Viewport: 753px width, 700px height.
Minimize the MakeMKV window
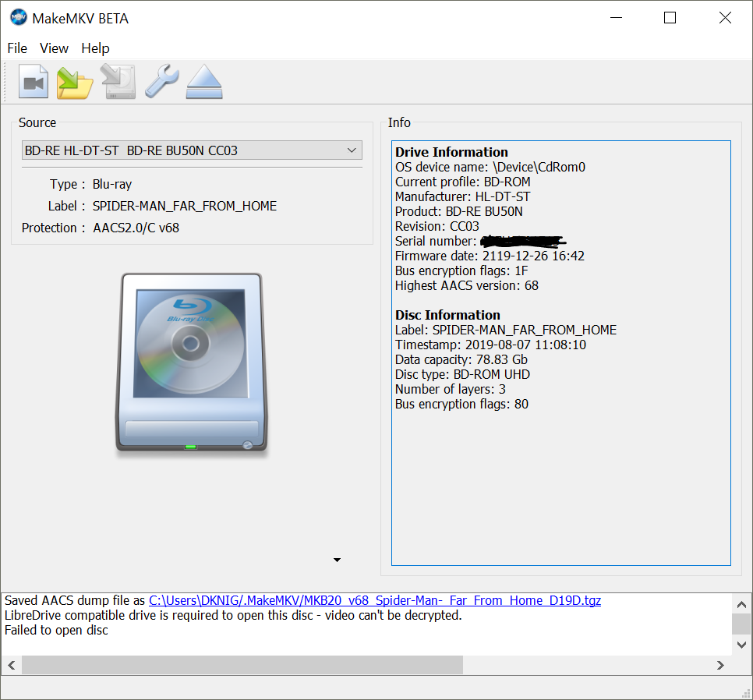point(616,18)
